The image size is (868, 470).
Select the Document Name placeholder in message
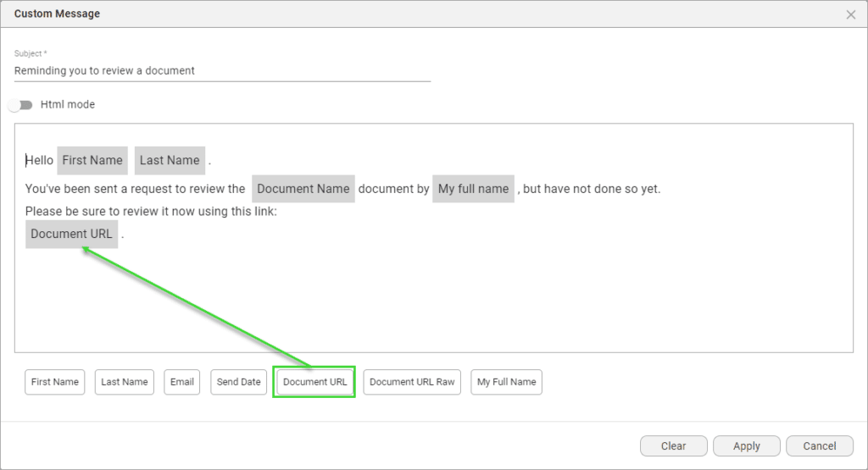[303, 189]
